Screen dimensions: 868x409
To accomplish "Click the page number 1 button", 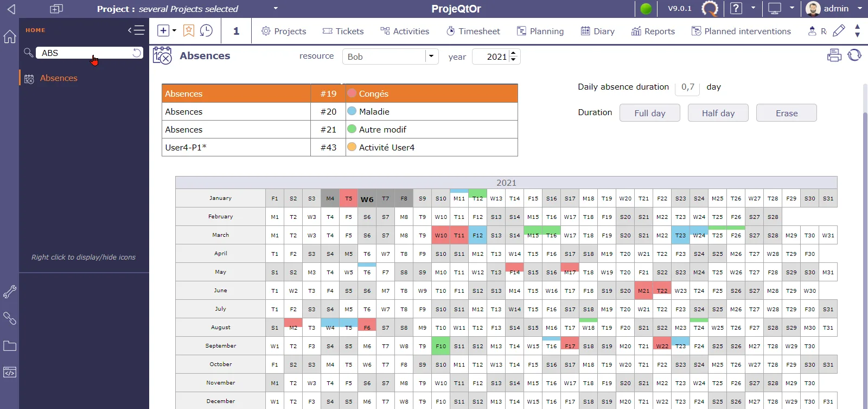I will 236,31.
